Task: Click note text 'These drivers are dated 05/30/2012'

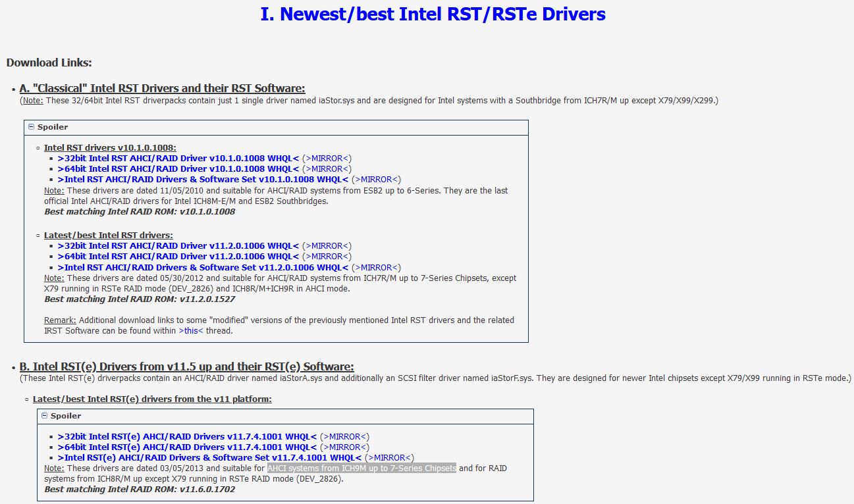Action: [x=135, y=278]
